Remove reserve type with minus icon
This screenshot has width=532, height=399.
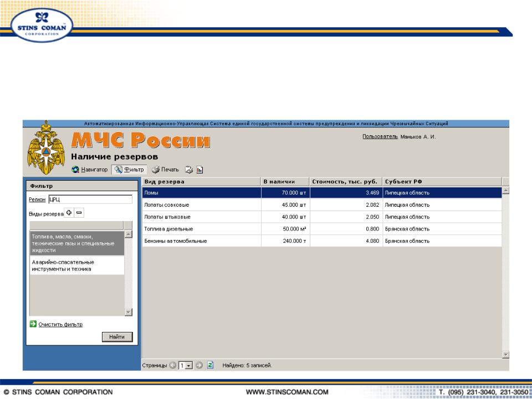[x=79, y=213]
